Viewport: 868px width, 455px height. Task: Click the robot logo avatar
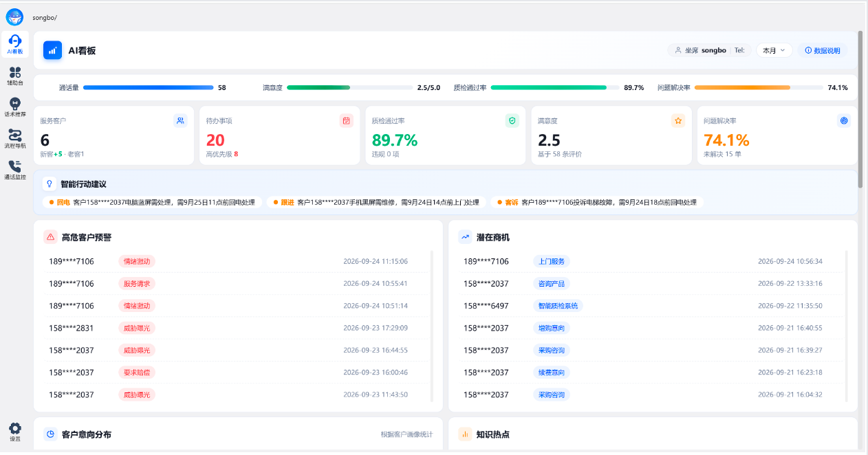click(x=14, y=17)
